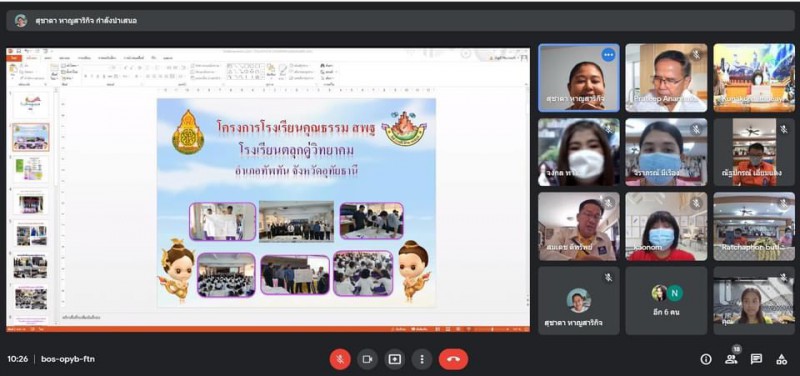The height and width of the screenshot is (376, 800).
Task: Click the first slide thumbnail
Action: pos(31,105)
